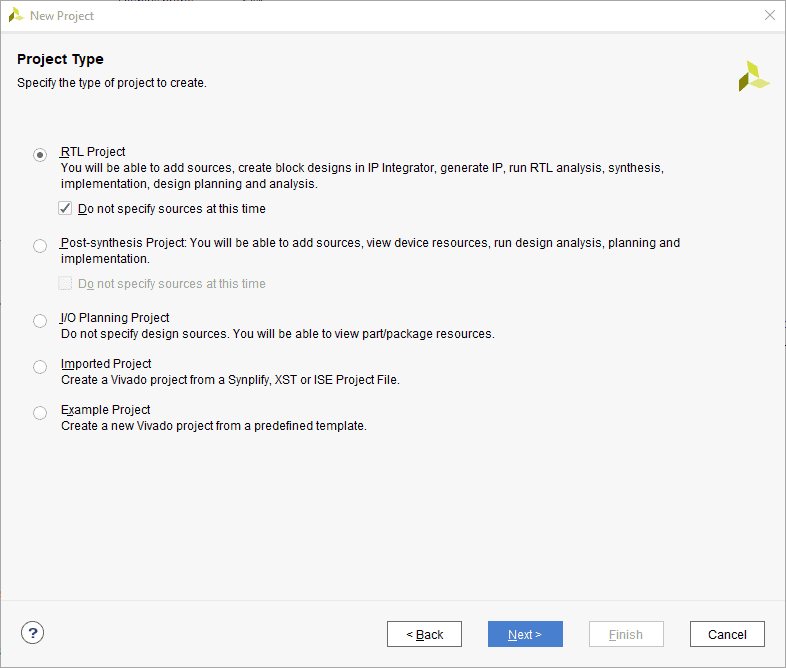This screenshot has height=668, width=786.
Task: Choose the Post-synthesis Project radio option
Action: [x=40, y=245]
